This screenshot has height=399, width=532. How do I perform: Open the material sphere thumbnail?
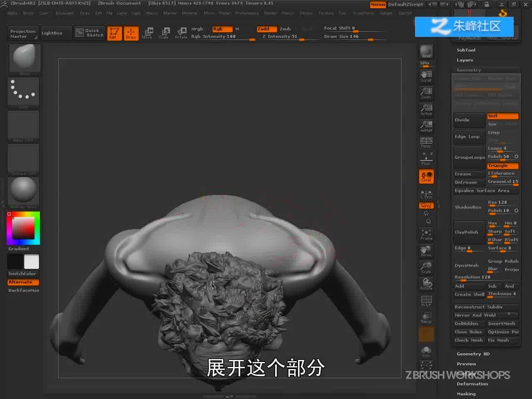point(23,192)
